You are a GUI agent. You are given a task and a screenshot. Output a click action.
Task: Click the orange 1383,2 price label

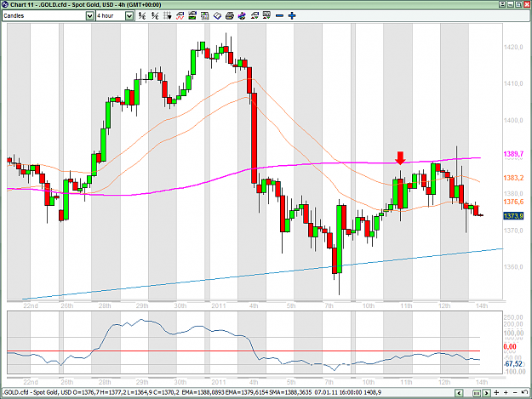point(513,178)
